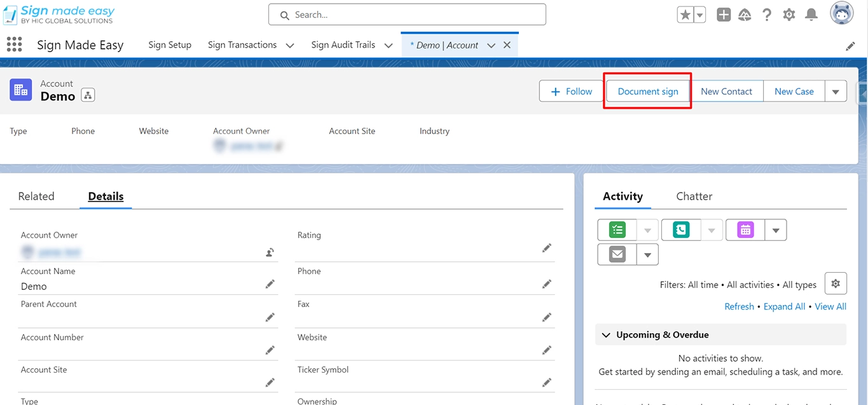Open the Salesforce Help question mark icon

pos(767,15)
